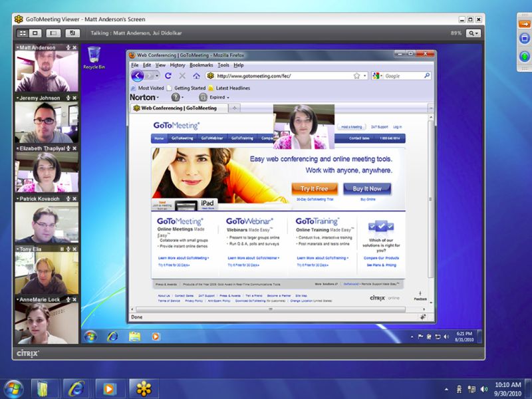The width and height of the screenshot is (532, 399).
Task: Click the blue Buy It Now button
Action: [367, 189]
